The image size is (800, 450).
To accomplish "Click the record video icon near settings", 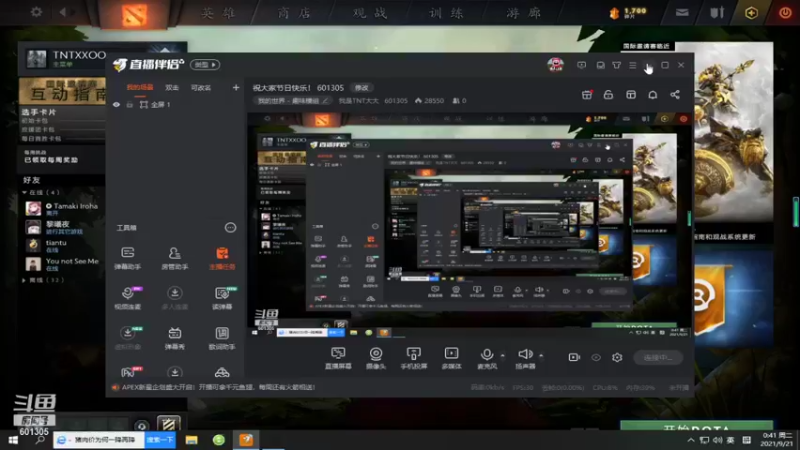I will 574,357.
